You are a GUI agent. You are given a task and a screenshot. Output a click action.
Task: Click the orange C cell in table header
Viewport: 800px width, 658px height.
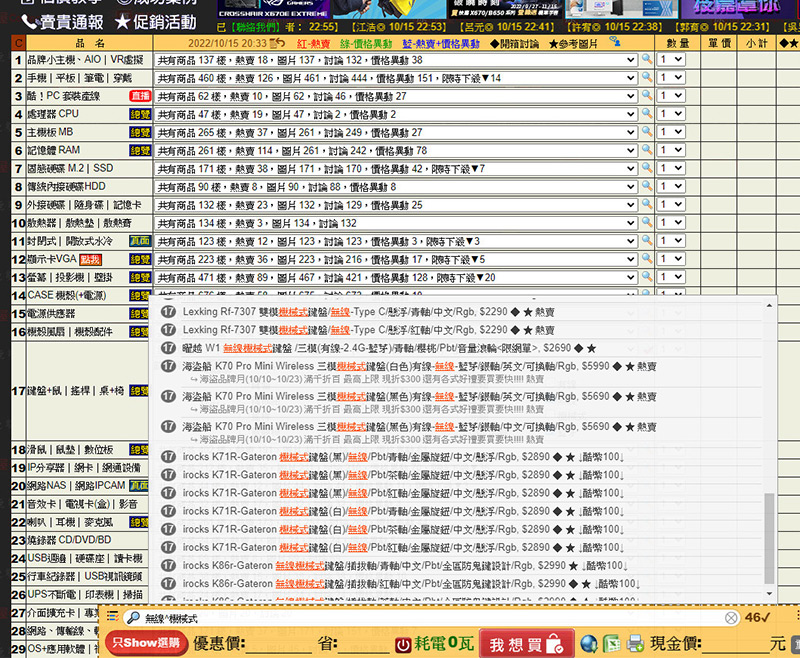(18, 43)
